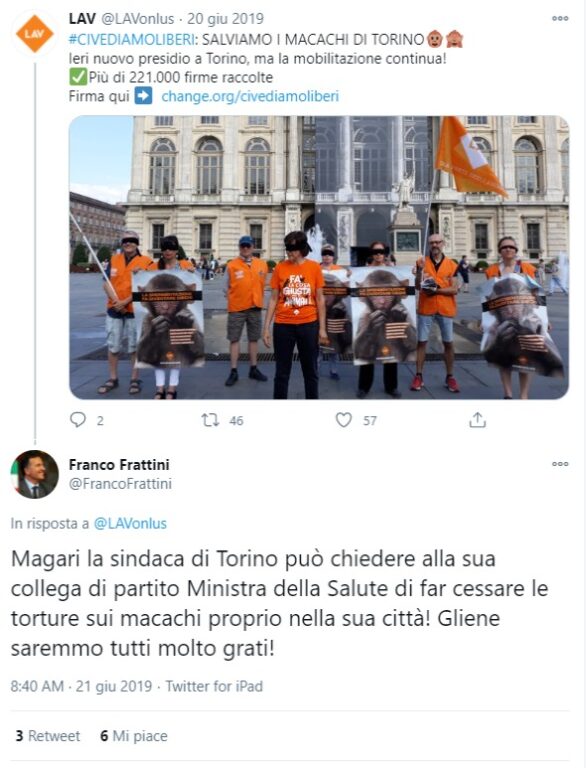This screenshot has height=768, width=586.
Task: Open the protest photo in Torino
Action: 319,258
